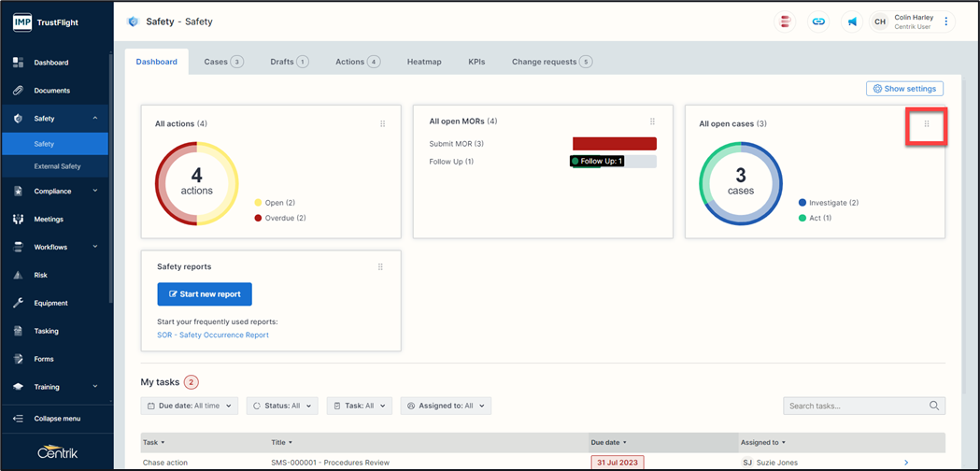Screen dimensions: 980x471
Task: Click drag handle on All actions widget
Action: (x=382, y=124)
